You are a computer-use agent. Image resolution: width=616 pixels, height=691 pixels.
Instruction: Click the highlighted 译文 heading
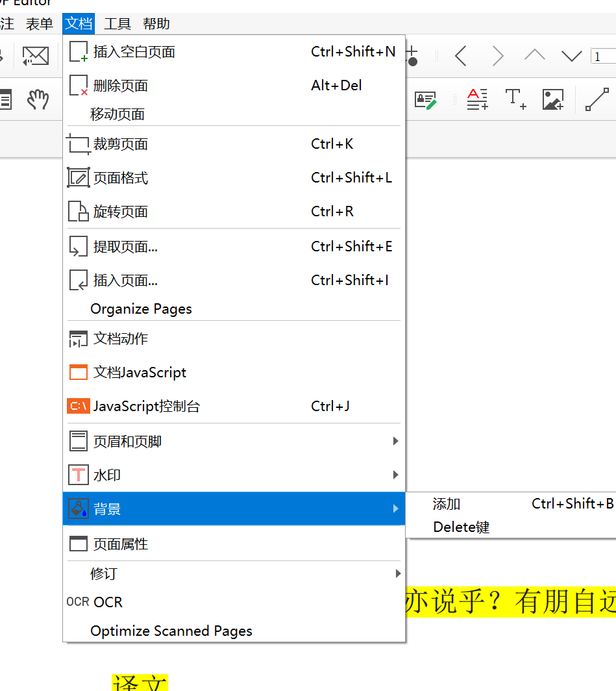point(140,682)
